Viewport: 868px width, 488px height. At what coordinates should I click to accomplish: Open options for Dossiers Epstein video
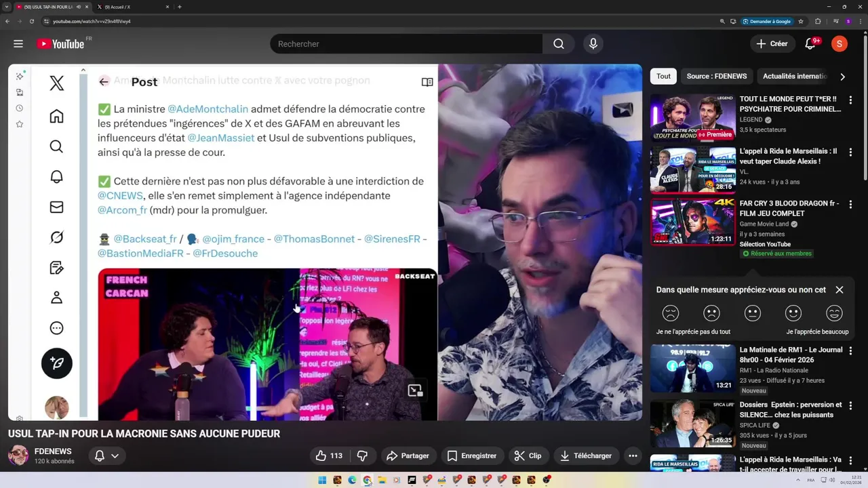(850, 406)
